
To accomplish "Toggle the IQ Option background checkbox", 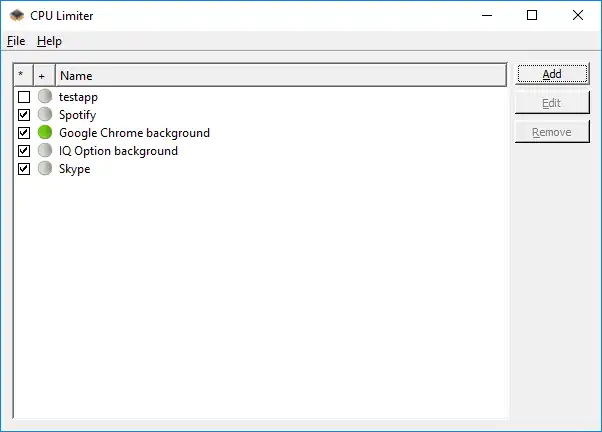I will click(x=24, y=151).
